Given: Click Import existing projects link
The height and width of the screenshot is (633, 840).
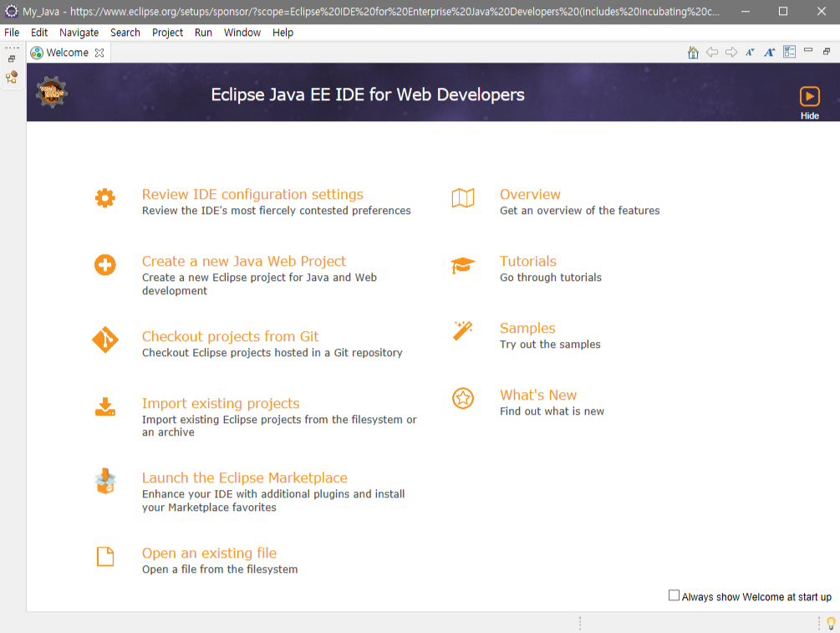Looking at the screenshot, I should pyautogui.click(x=221, y=403).
